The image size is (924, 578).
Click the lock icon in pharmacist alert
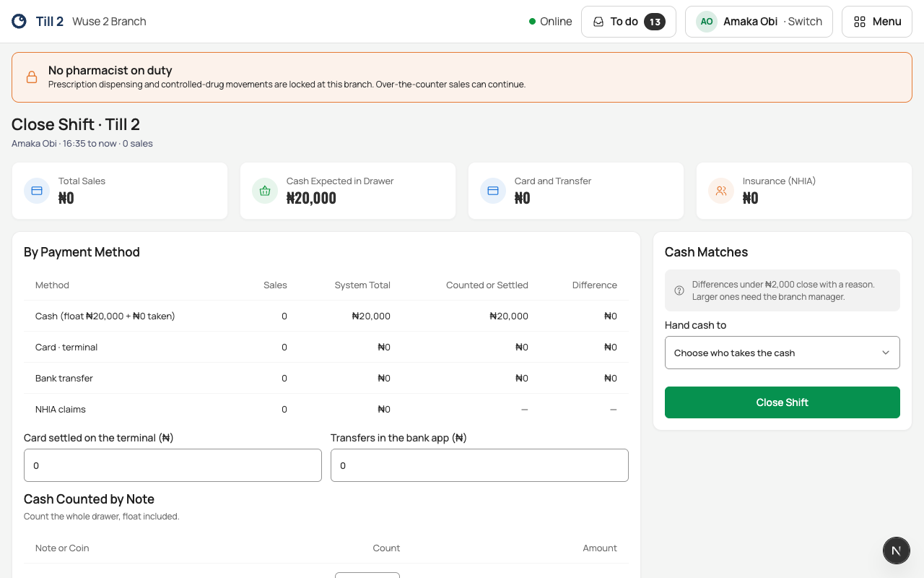(x=32, y=77)
